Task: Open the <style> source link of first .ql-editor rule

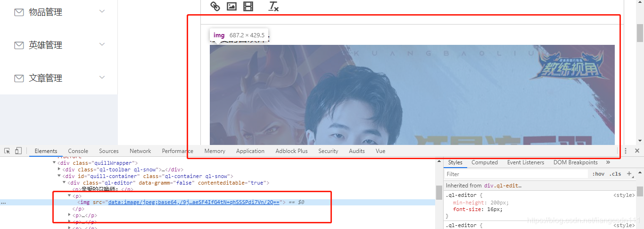Action: tap(624, 195)
